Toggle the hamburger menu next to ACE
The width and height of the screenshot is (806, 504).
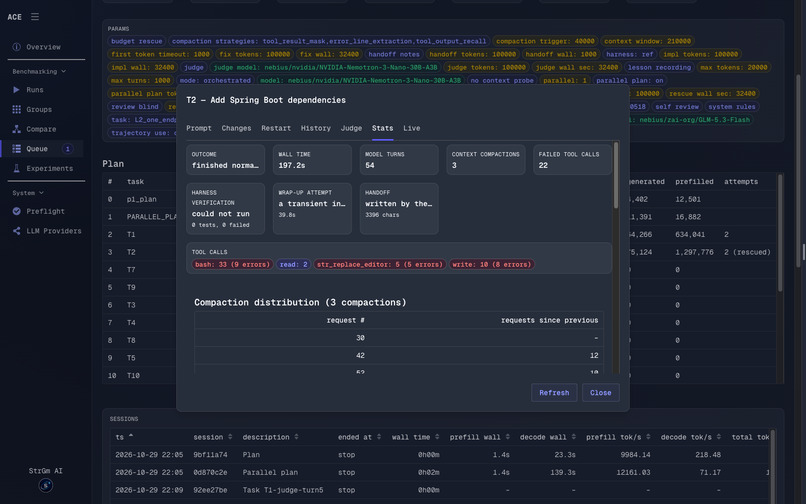[35, 17]
